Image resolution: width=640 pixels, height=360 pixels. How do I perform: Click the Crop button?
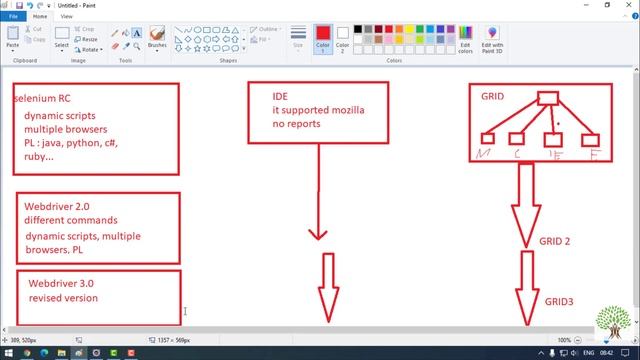(84, 29)
